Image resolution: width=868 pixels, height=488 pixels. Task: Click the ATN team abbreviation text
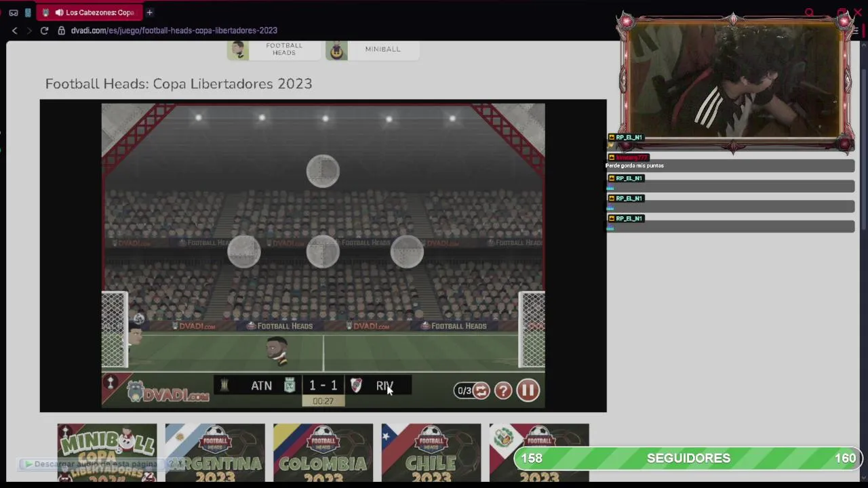point(261,386)
